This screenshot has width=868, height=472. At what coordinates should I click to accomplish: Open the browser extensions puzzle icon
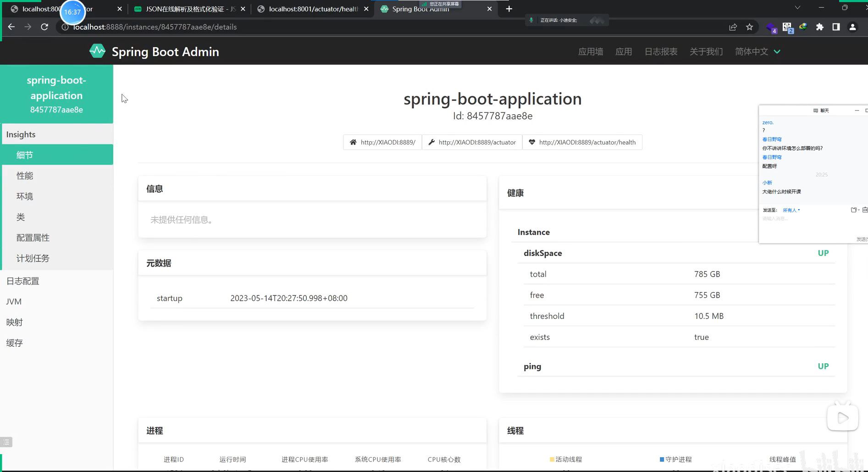820,27
